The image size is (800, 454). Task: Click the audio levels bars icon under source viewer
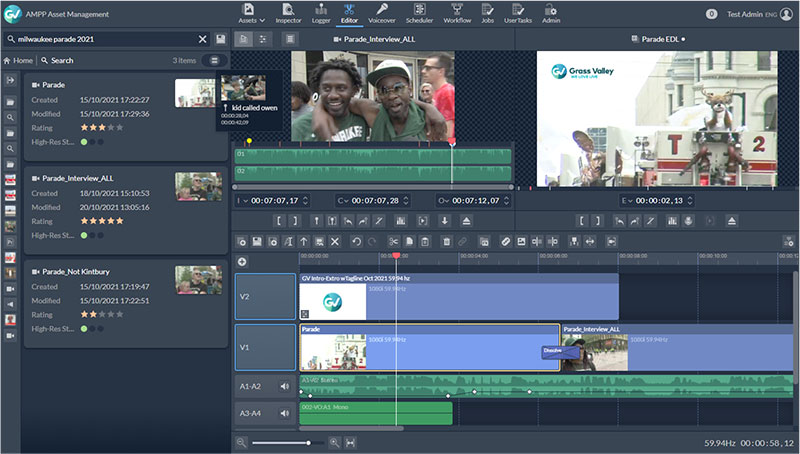401,221
